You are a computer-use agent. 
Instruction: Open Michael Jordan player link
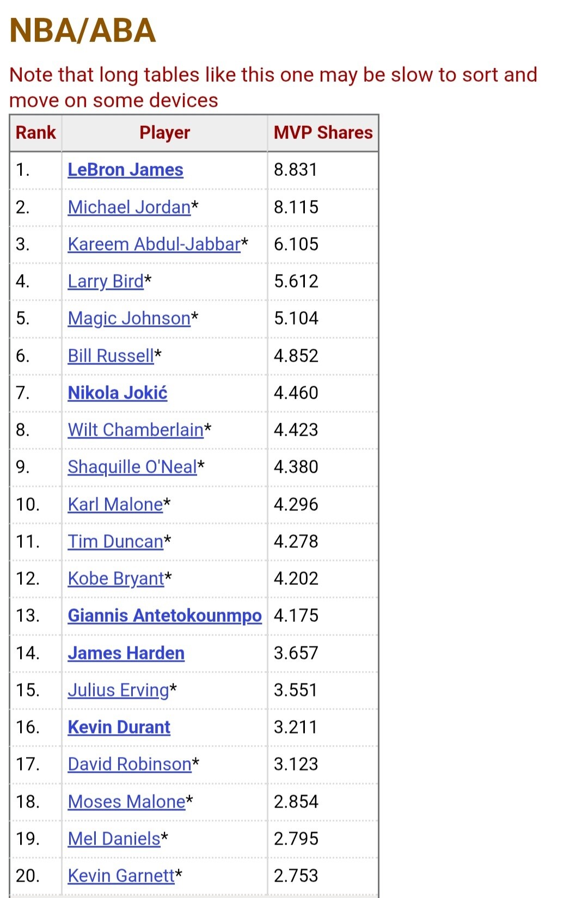129,207
